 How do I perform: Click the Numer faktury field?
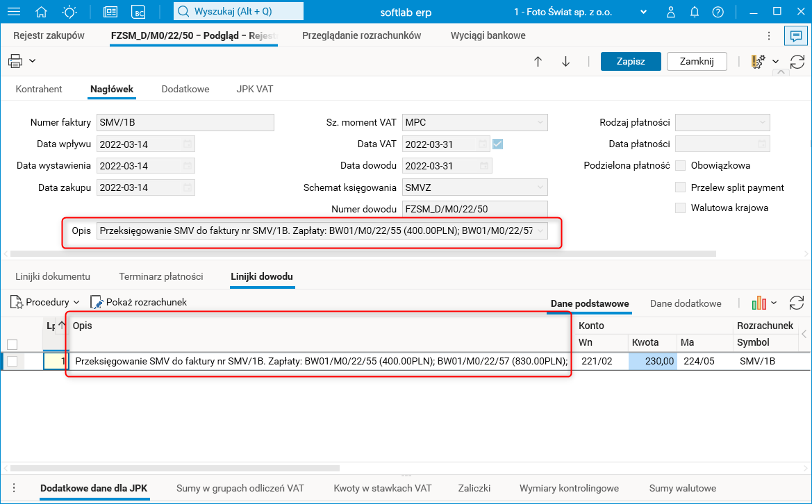[x=185, y=122]
